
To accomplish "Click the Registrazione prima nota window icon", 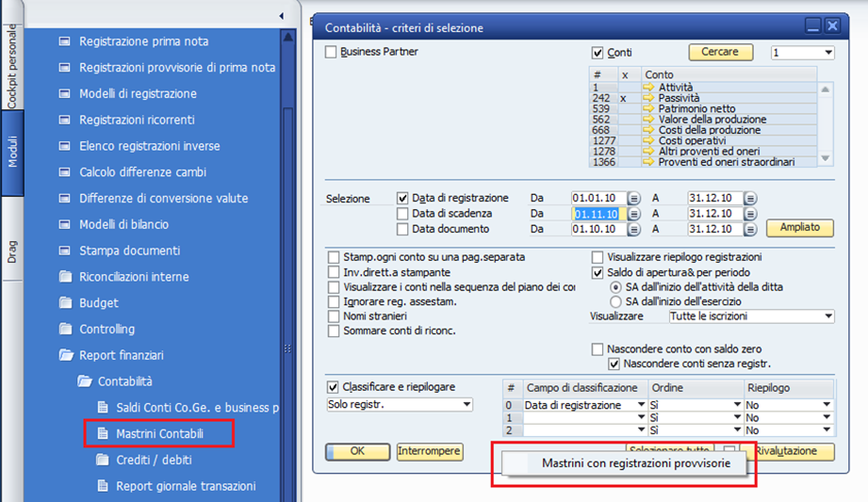I will coord(65,40).
